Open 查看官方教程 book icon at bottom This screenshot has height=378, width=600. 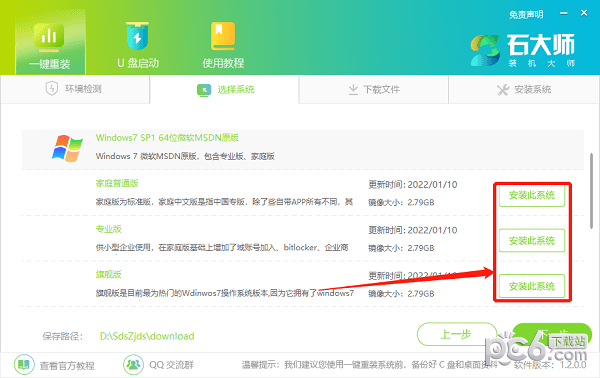coord(24,365)
